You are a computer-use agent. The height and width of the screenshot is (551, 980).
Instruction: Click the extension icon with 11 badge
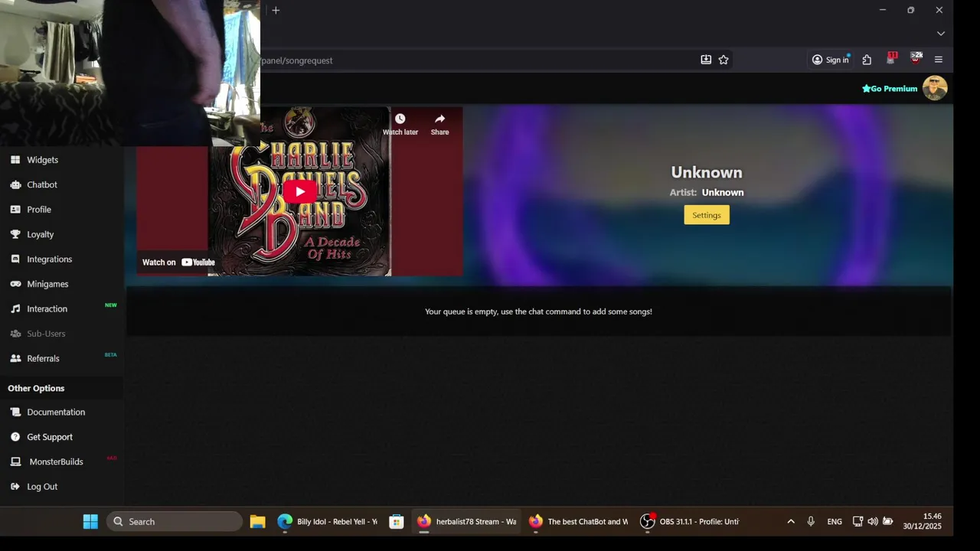pos(890,60)
